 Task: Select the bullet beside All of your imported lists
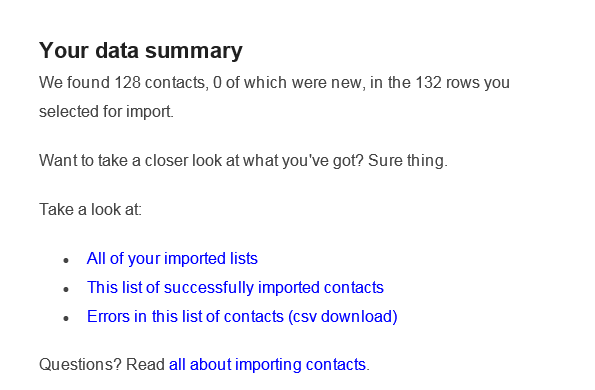pos(66,260)
